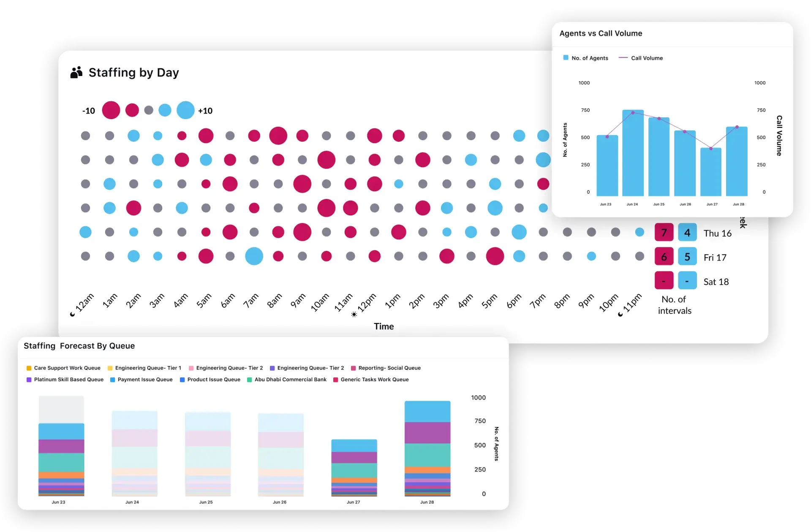811x532 pixels.
Task: Select the Sat 18 row label
Action: [x=716, y=282]
